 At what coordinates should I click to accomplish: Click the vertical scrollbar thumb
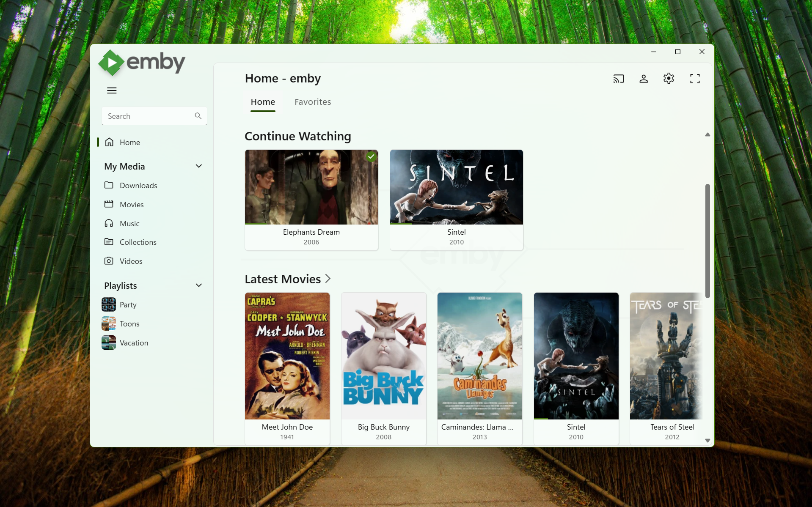coord(707,241)
